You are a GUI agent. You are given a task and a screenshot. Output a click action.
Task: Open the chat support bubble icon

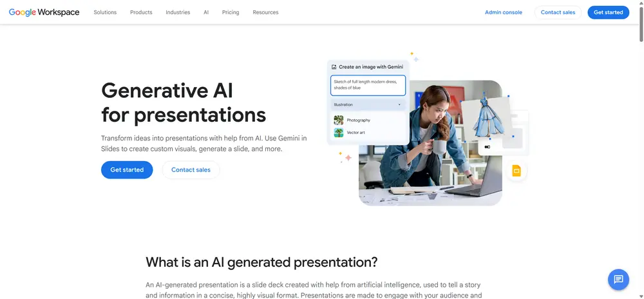618,280
